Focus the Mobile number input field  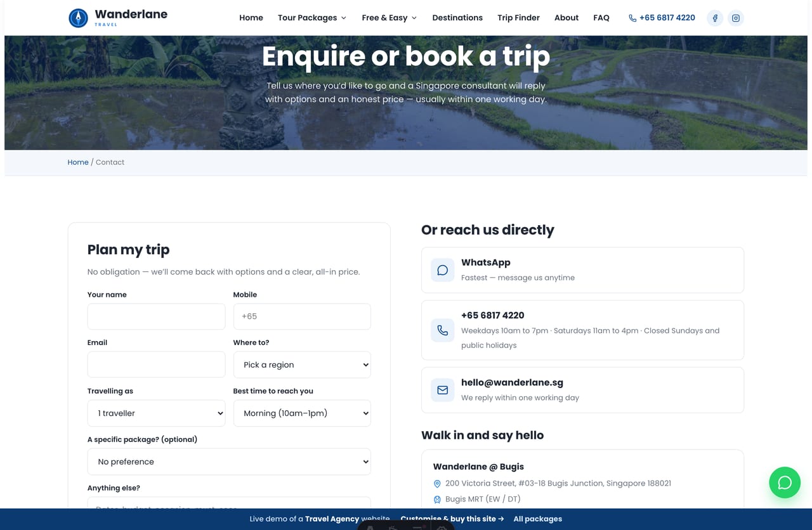[302, 316]
